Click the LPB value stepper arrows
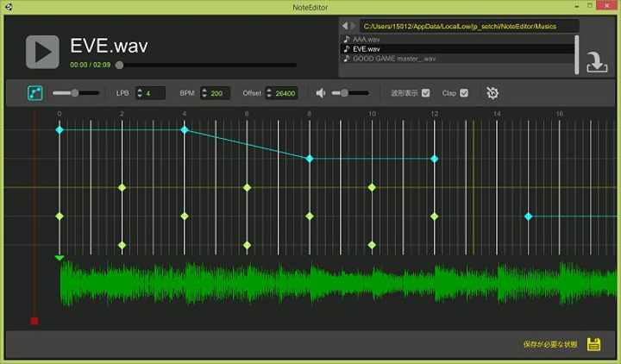The image size is (621, 364). coord(140,93)
